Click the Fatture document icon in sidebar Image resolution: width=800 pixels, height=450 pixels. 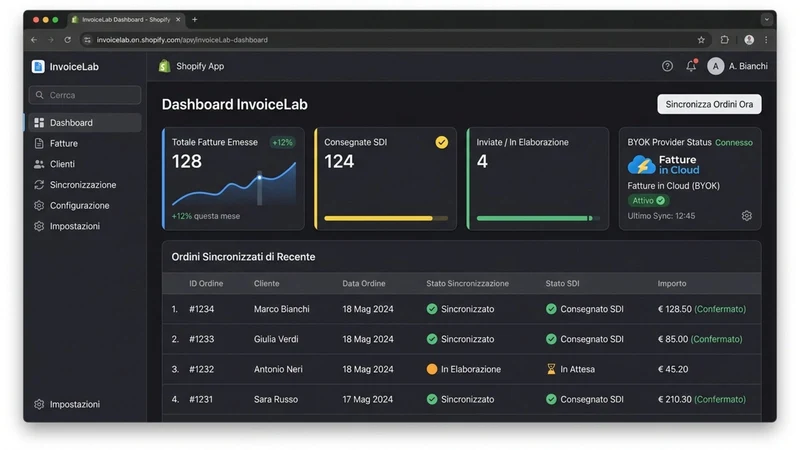[x=39, y=143]
